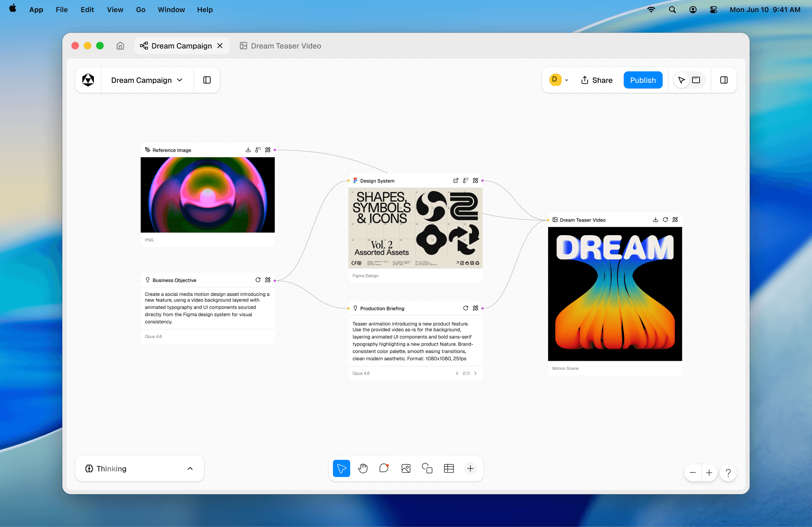This screenshot has width=812, height=527.
Task: Click the Design System disconnect icon
Action: click(x=476, y=180)
